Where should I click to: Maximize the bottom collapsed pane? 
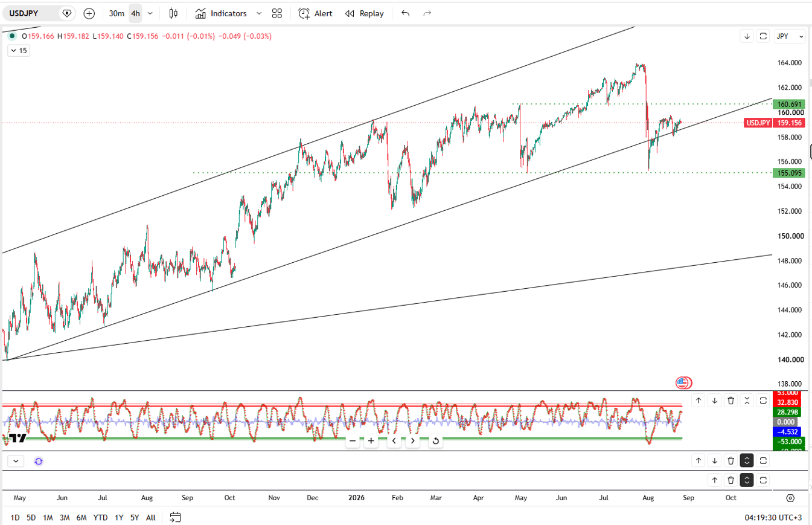click(763, 480)
